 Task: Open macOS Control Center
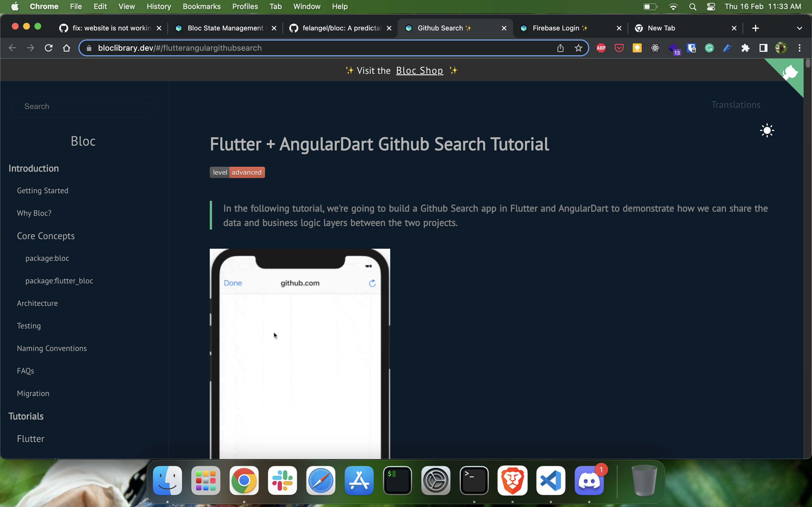[711, 6]
